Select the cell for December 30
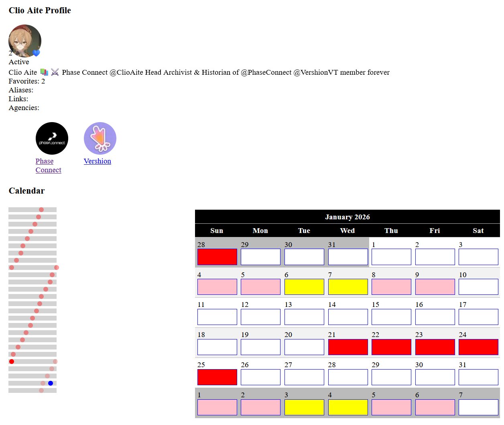This screenshot has width=504, height=425. point(304,257)
